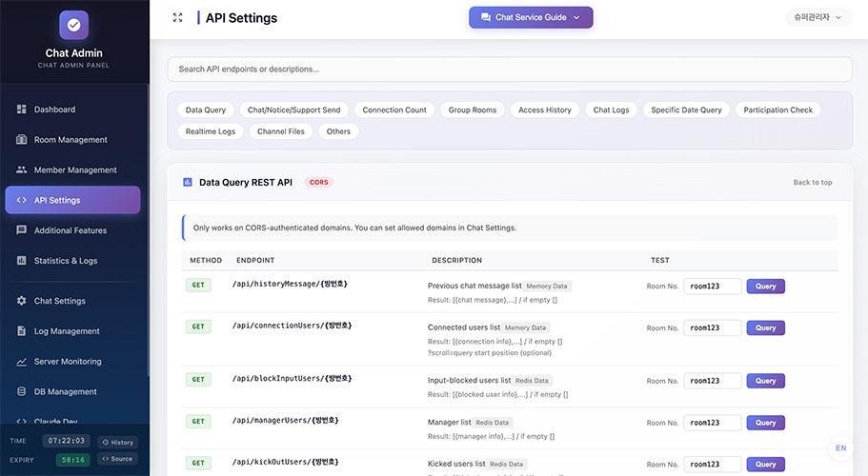
Task: Click Query for managerUsers endpoint
Action: [x=766, y=423]
